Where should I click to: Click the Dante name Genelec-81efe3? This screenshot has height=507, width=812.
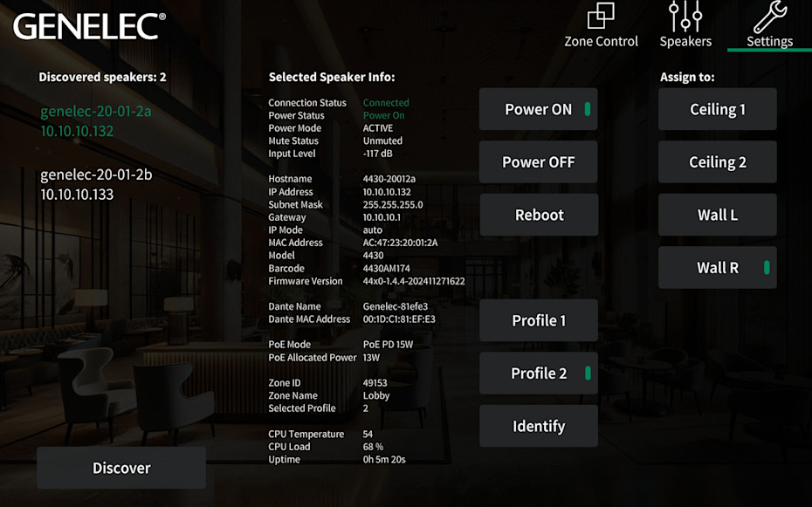(396, 306)
